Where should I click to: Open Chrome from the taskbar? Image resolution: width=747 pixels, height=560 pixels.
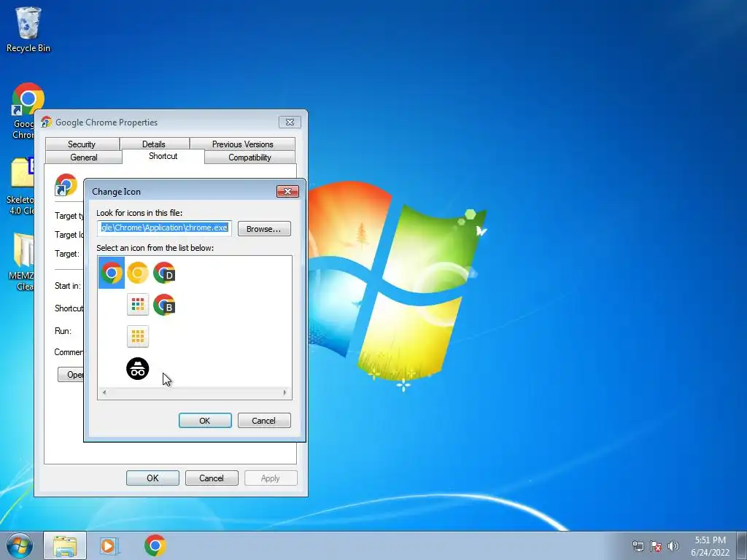(x=155, y=545)
